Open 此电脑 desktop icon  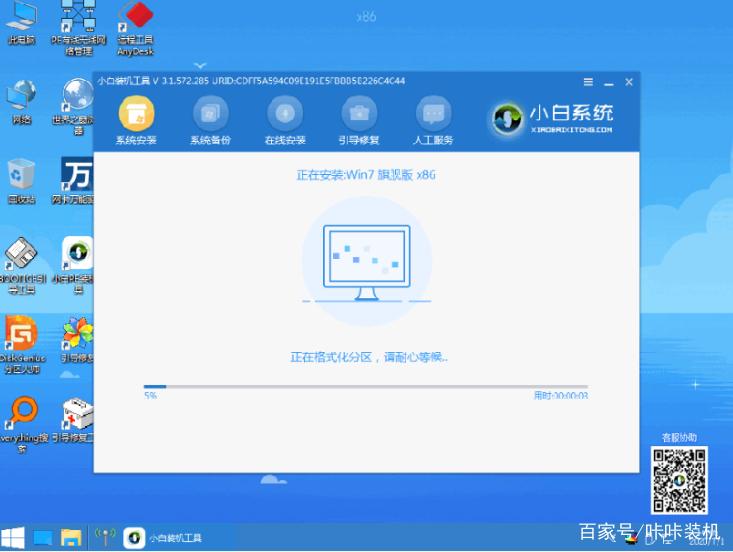[21, 23]
